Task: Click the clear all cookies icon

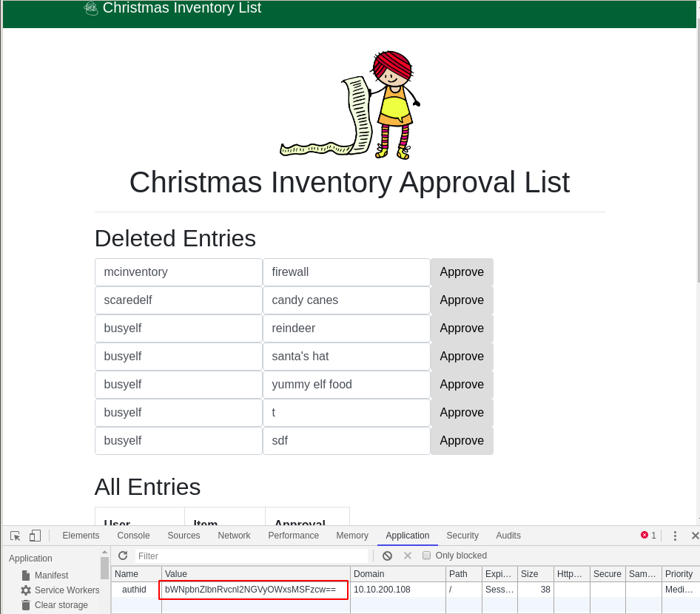Action: click(387, 556)
